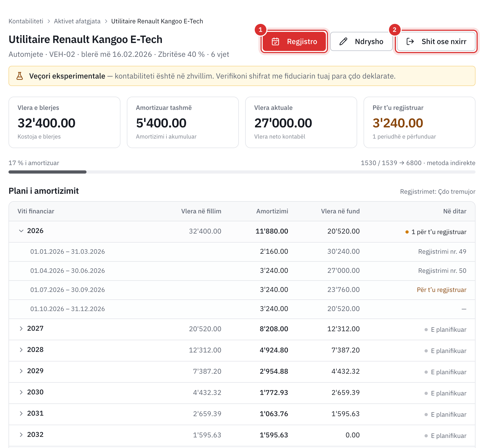484x448 pixels.
Task: Click the 01.04.2026 – 30.06.2026 period
Action: pos(68,271)
